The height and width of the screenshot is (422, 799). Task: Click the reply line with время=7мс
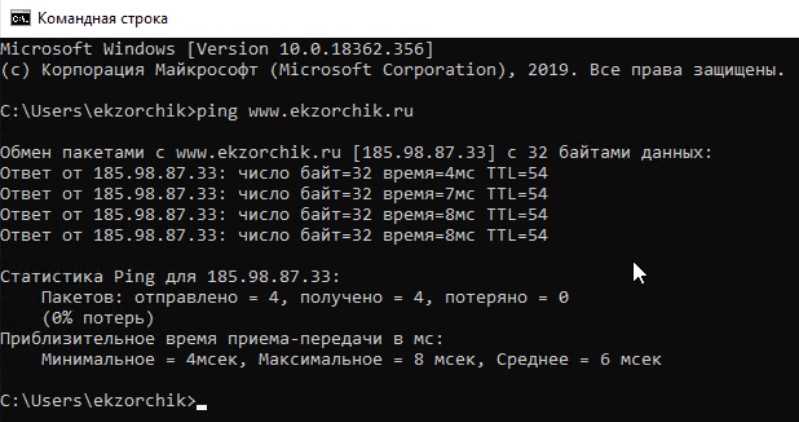[274, 194]
